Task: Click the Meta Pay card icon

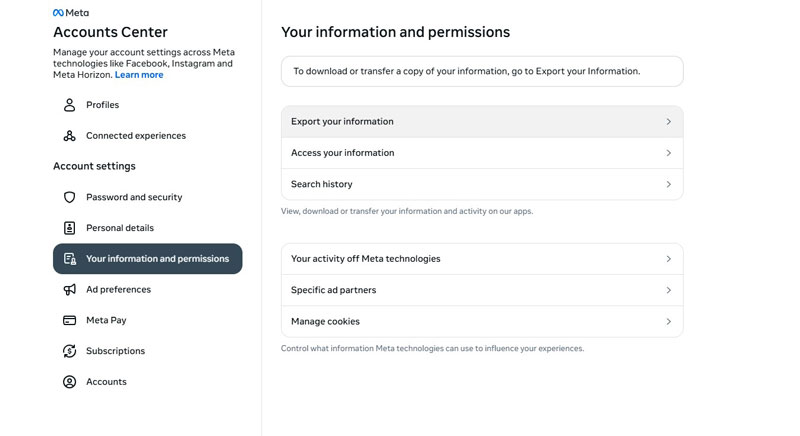Action: click(x=70, y=321)
